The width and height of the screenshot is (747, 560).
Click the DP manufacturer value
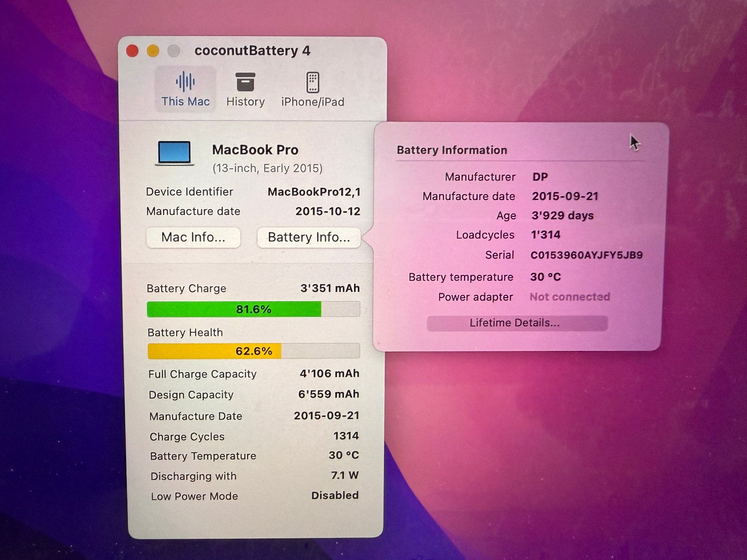[x=540, y=177]
